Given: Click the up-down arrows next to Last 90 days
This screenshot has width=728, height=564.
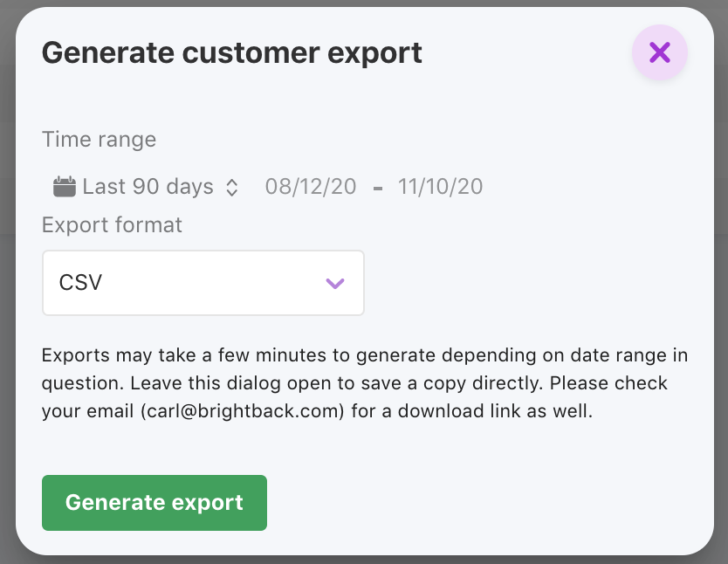Looking at the screenshot, I should click(x=232, y=188).
